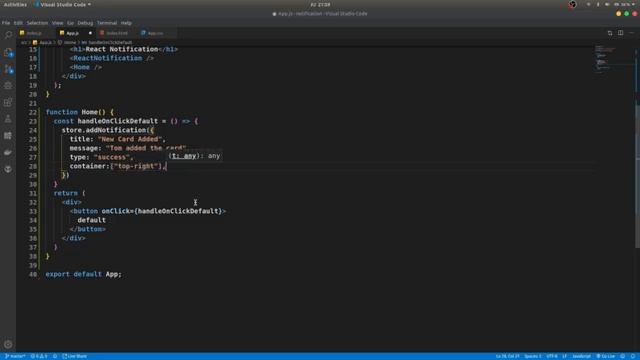
Task: Click 'export default App;' line
Action: point(84,274)
